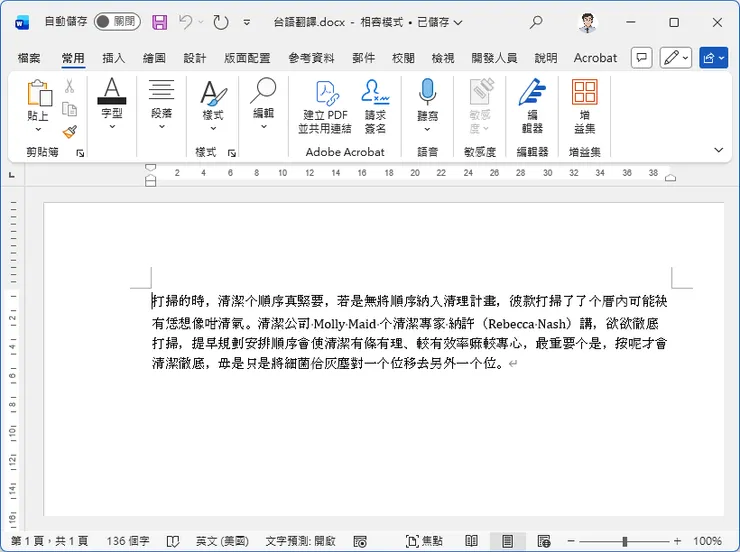Open the 檢視 ribbon tab

(443, 58)
